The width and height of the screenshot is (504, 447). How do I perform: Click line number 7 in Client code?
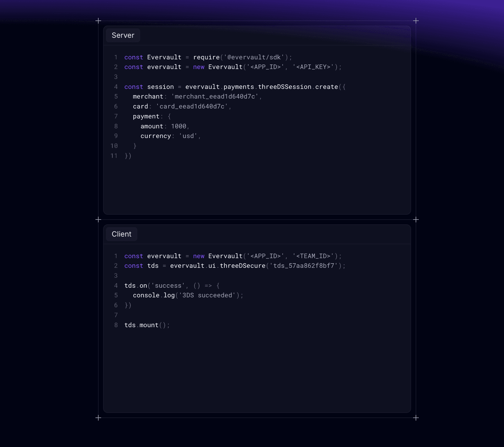click(x=116, y=315)
